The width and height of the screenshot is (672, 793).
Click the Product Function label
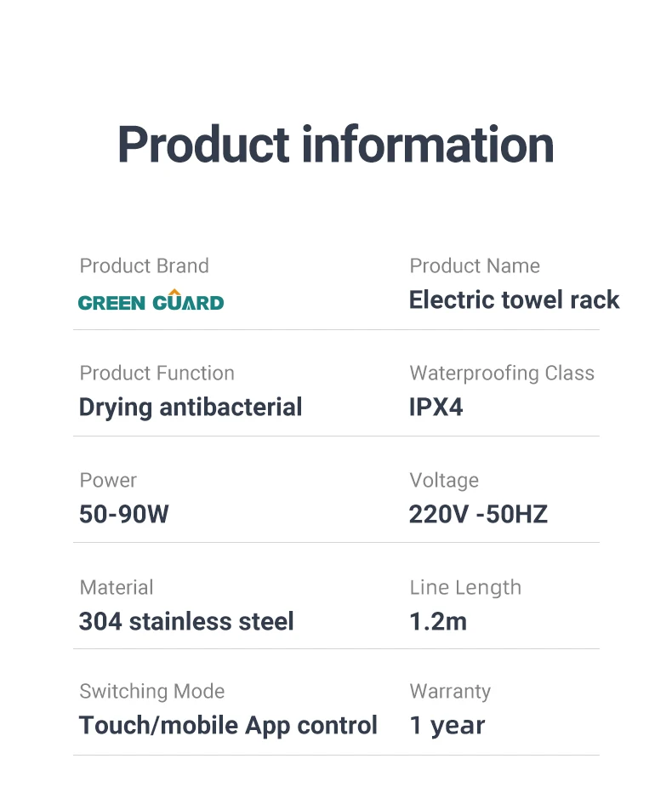(157, 373)
